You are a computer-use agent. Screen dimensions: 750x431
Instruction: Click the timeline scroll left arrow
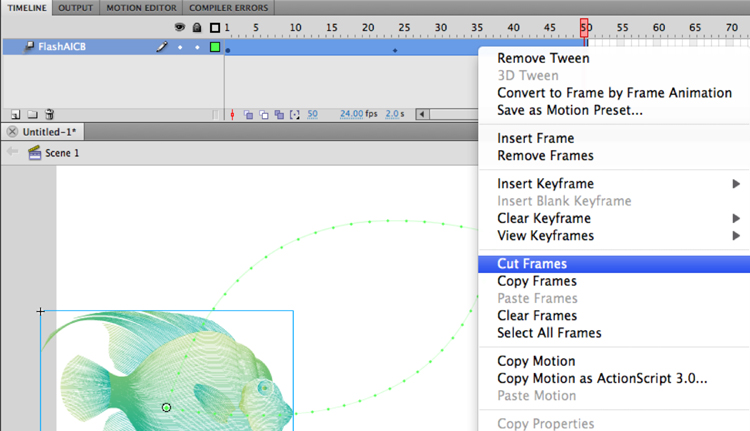pos(422,114)
